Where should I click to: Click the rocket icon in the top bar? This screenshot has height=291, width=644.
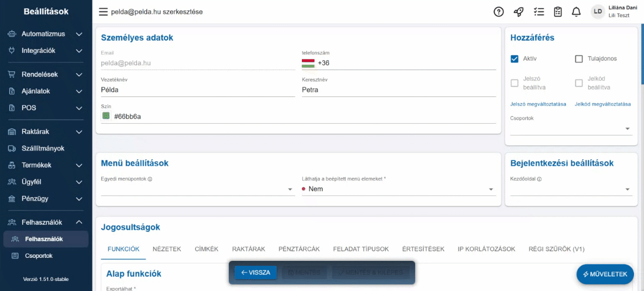tap(519, 11)
